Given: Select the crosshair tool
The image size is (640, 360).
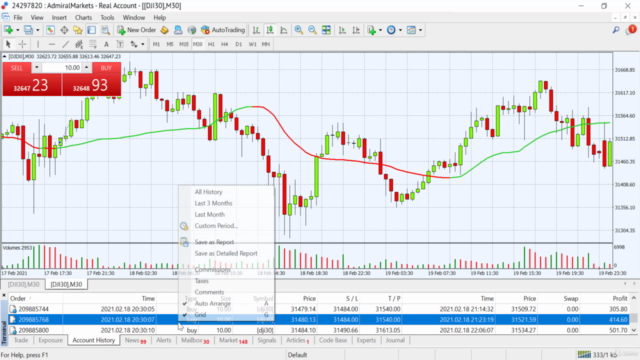Looking at the screenshot, I should click(x=22, y=44).
